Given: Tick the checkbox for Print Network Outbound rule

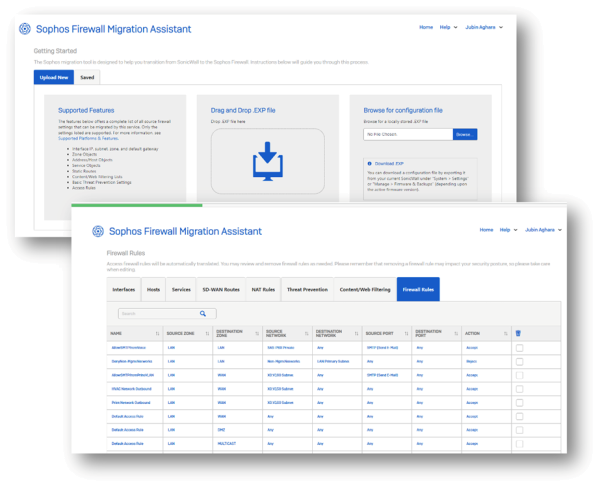Looking at the screenshot, I should coord(519,403).
